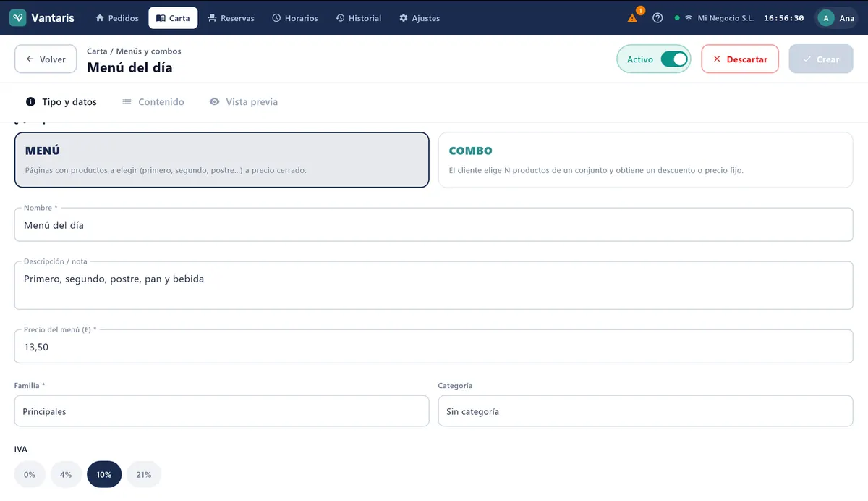The image size is (868, 501).
Task: Select the 10% IVA option
Action: point(104,475)
